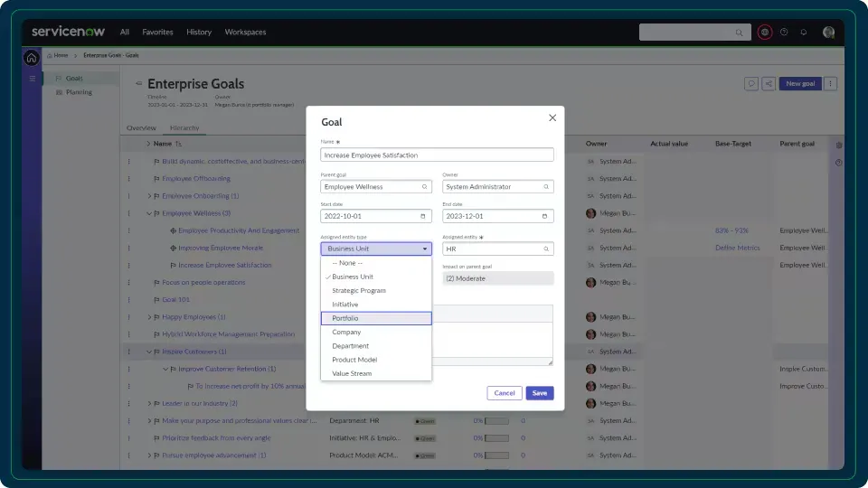Viewport: 868px width, 488px height.
Task: Click the share icon beside New goal
Action: tap(769, 83)
